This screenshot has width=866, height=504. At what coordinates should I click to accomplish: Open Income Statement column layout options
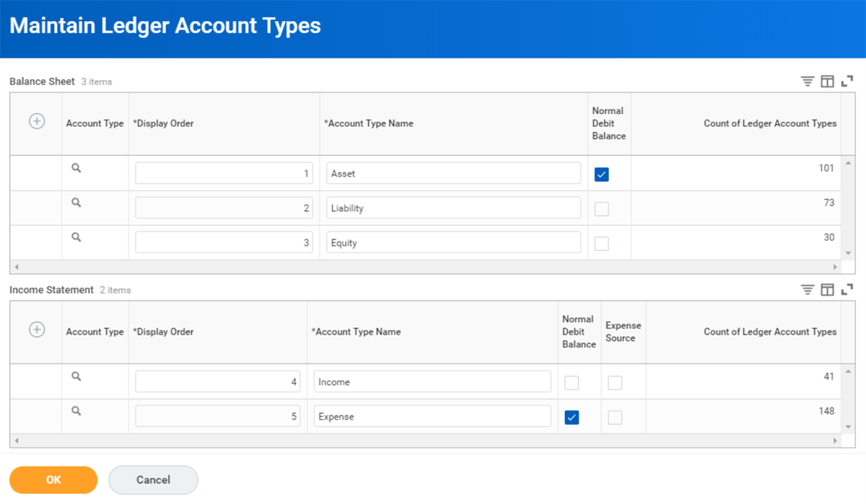[x=827, y=290]
